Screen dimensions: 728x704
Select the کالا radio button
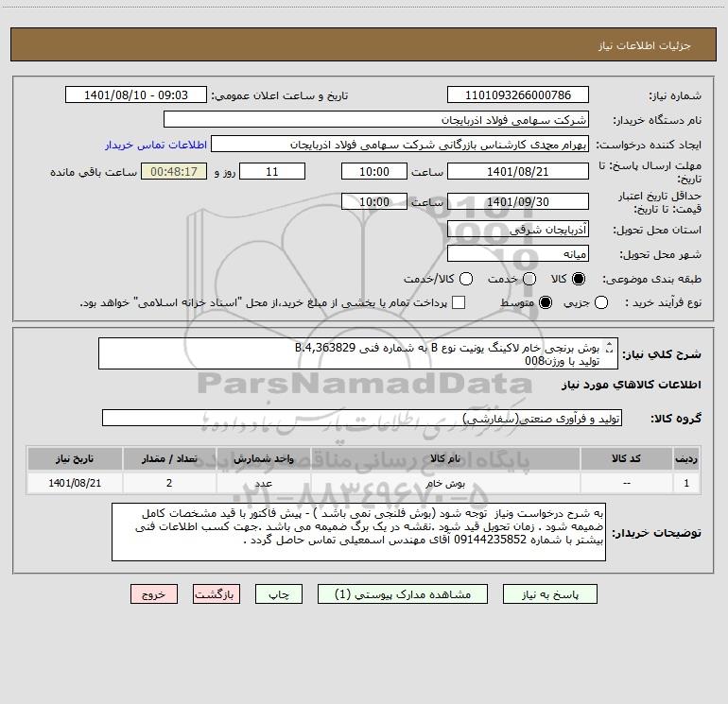click(x=579, y=279)
